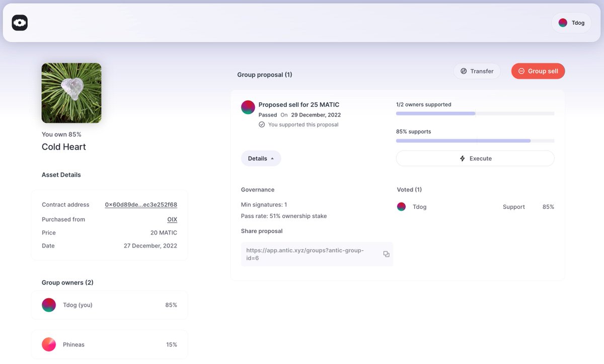Viewport: 604px width, 364px height.
Task: Click the Antic logo in header
Action: tap(20, 23)
